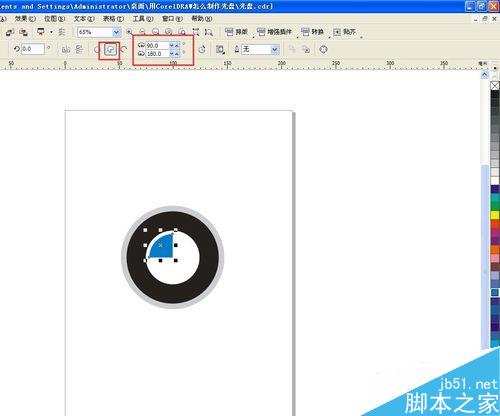This screenshot has height=416, width=500.
Task: Open the 工具 menu
Action: coord(143,19)
